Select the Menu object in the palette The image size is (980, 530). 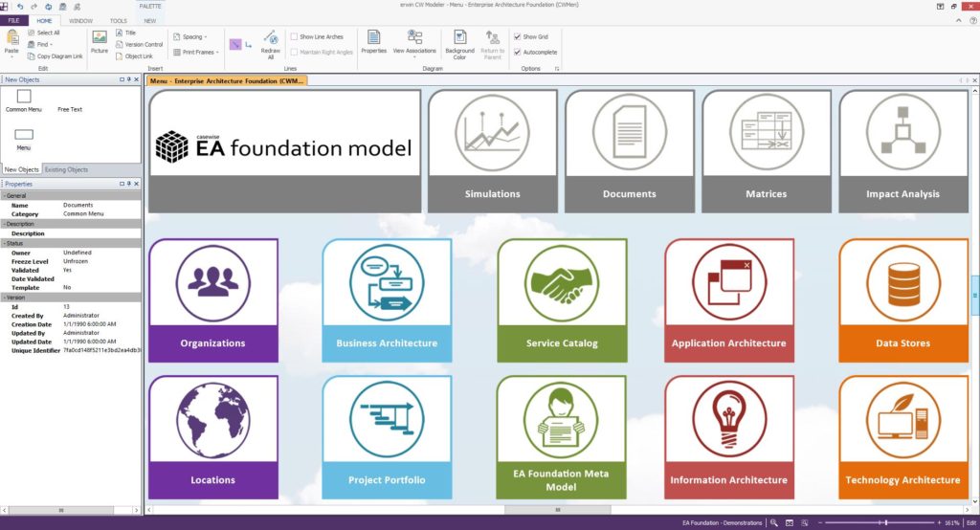point(24,140)
